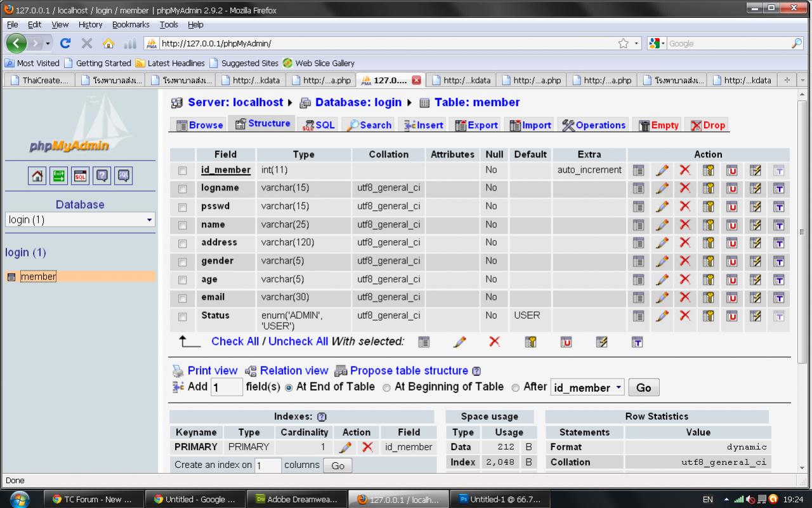Image resolution: width=812 pixels, height=508 pixels.
Task: Open the Operations tab
Action: 594,125
